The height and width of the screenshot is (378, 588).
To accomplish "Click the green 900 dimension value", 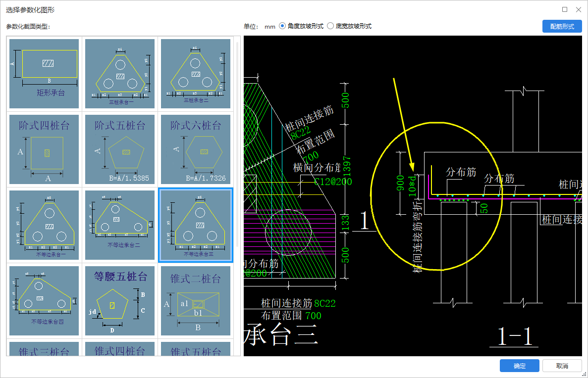I will [400, 183].
